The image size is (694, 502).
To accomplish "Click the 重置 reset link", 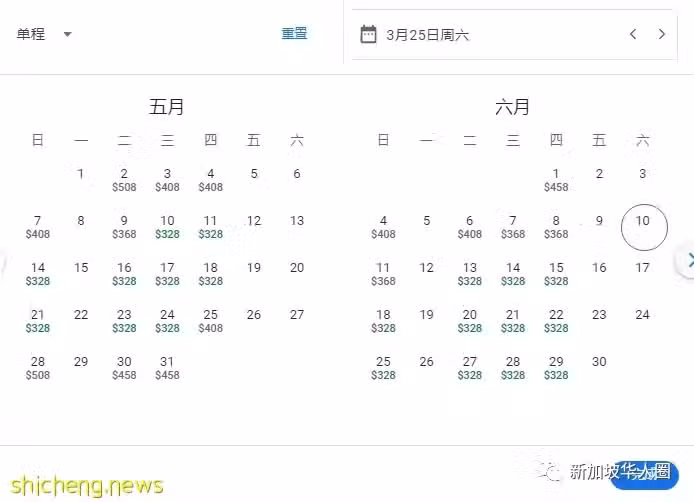I will [x=294, y=33].
